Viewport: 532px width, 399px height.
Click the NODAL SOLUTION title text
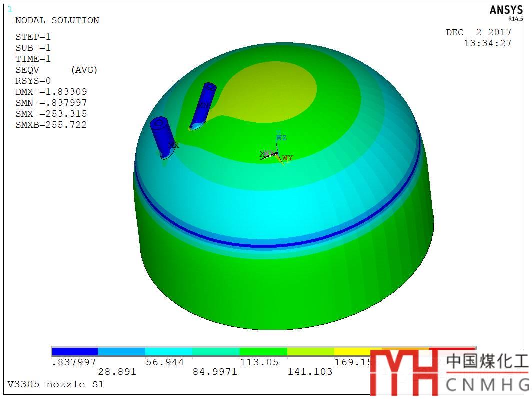57,21
